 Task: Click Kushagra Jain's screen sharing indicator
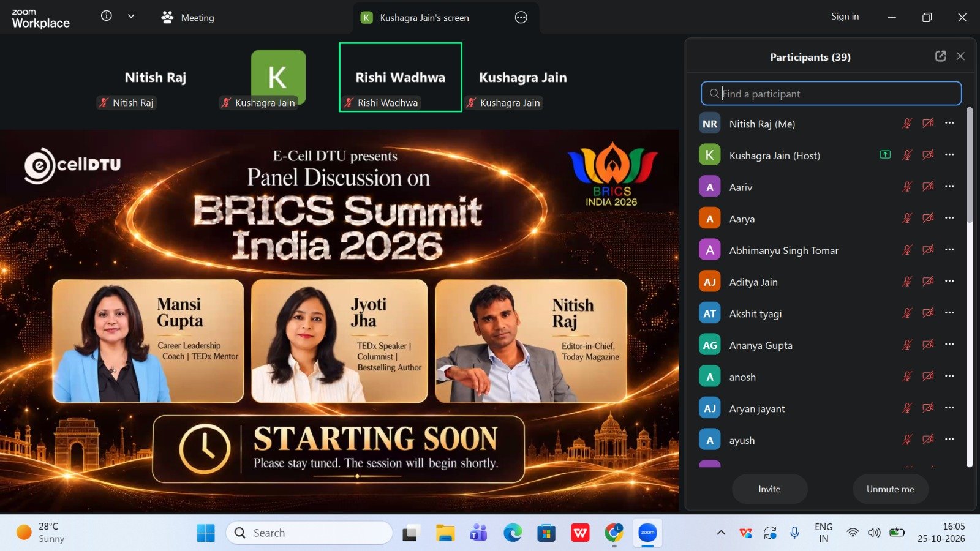coord(885,154)
